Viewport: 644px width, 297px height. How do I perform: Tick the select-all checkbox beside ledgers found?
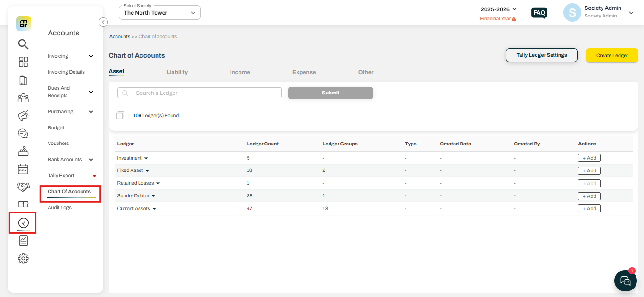pos(120,115)
